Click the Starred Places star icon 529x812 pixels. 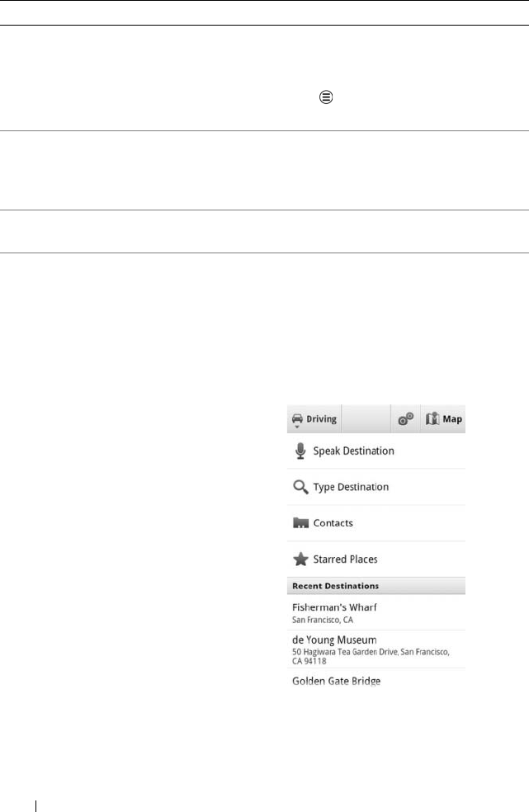click(300, 559)
